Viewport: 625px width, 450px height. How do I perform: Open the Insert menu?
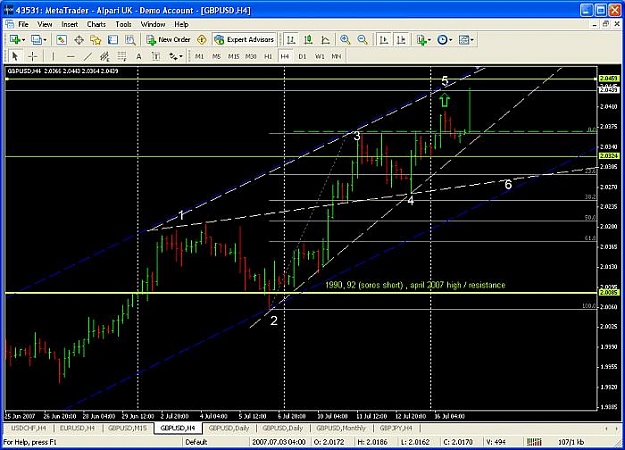(x=70, y=24)
